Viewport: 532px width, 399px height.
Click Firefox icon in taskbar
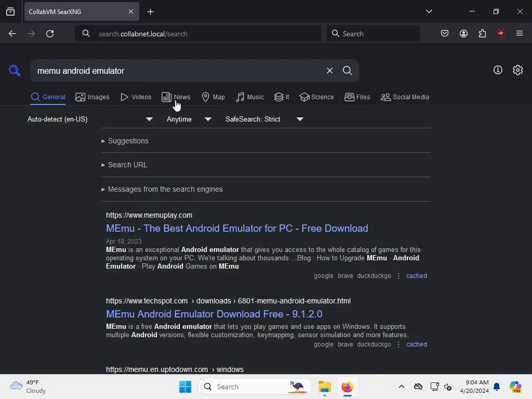pyautogui.click(x=347, y=387)
